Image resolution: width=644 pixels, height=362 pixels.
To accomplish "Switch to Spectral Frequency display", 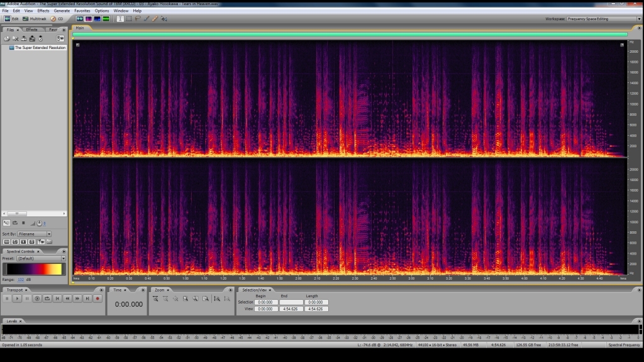I will pyautogui.click(x=88, y=19).
